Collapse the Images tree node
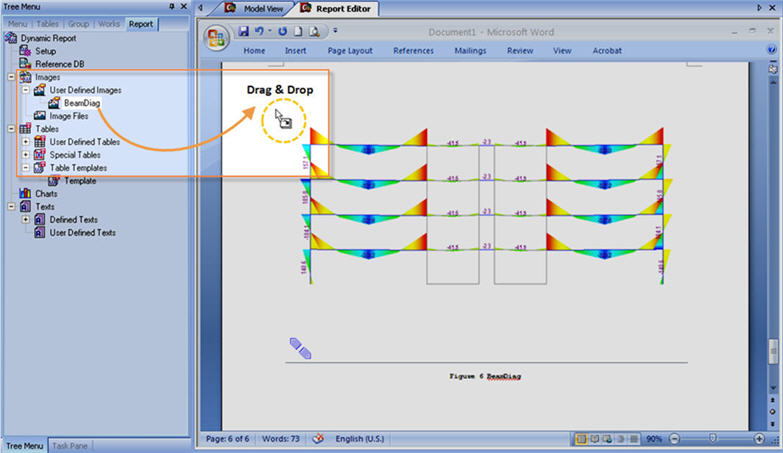Screen dimensions: 783x453 coord(11,77)
